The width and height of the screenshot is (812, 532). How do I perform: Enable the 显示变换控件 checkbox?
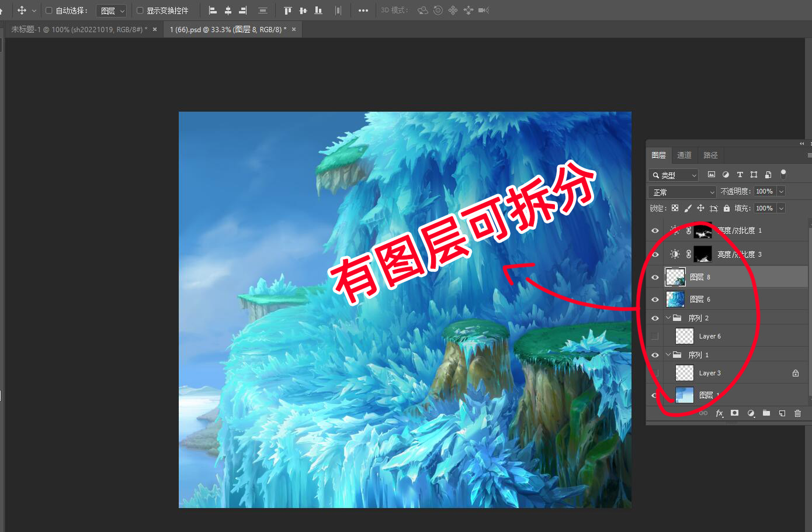pyautogui.click(x=140, y=11)
